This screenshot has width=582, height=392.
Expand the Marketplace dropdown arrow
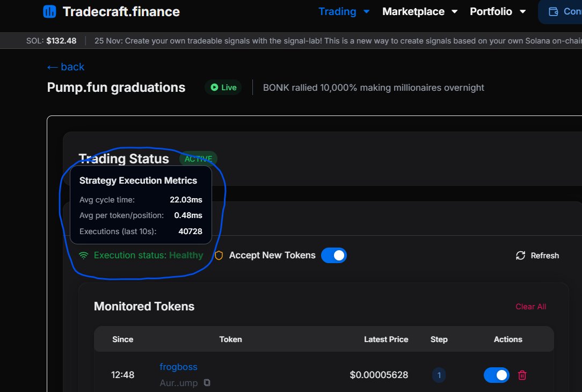pyautogui.click(x=454, y=11)
